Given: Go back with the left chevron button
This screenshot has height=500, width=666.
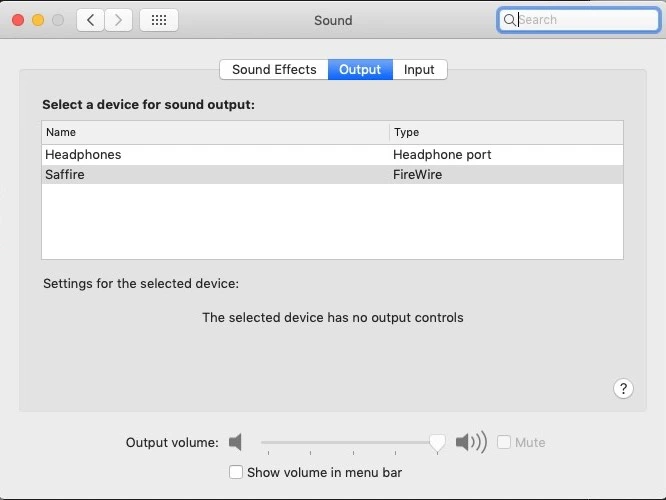Looking at the screenshot, I should click(91, 20).
